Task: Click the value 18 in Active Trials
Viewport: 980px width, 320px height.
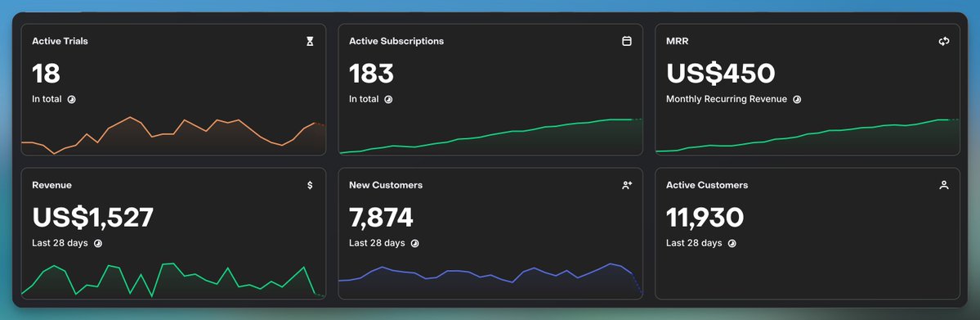Action: click(x=47, y=74)
